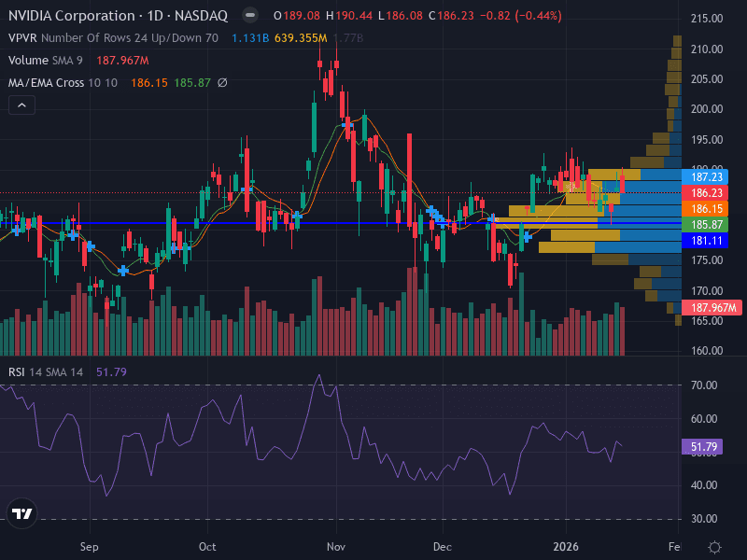Viewport: 747px width, 560px height.
Task: Click the close value C186.23 in header
Action: [x=451, y=16]
